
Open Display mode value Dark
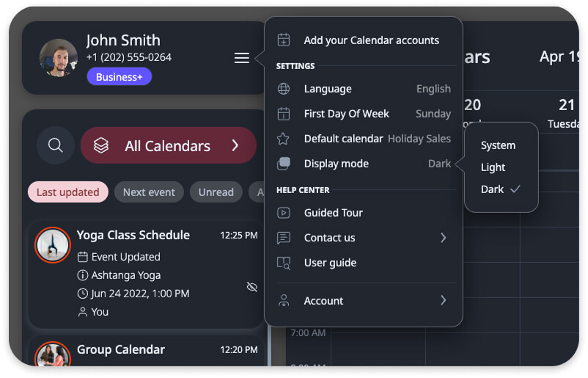[x=439, y=164]
